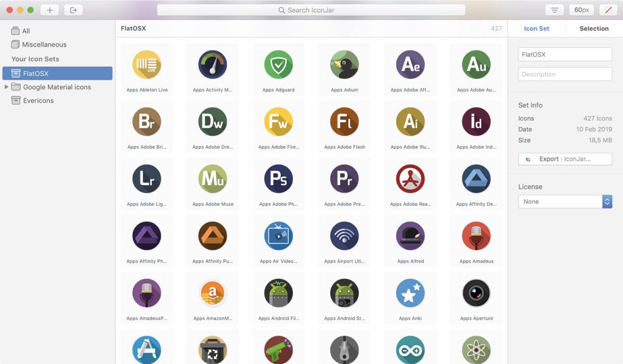Click the Apps Affinity Publisher icon
Image resolution: width=623 pixels, height=364 pixels.
213,236
